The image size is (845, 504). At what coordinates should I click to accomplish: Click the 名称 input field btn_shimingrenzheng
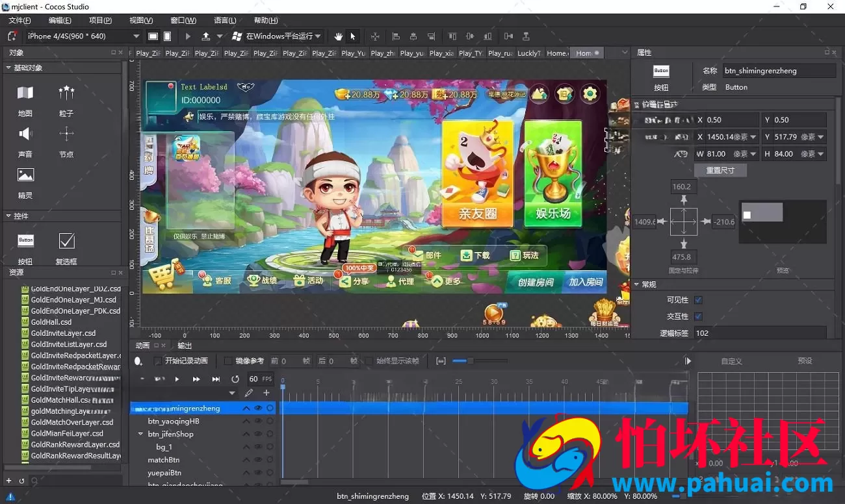coord(779,71)
